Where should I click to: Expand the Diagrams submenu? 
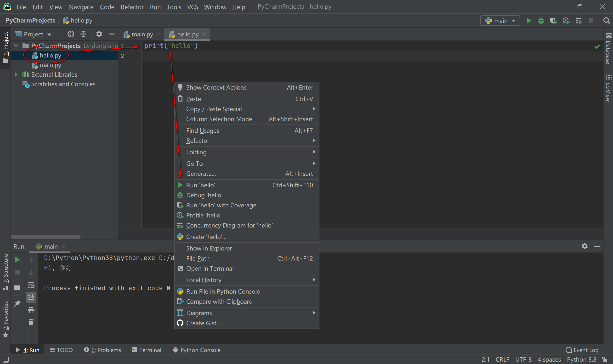(x=247, y=313)
